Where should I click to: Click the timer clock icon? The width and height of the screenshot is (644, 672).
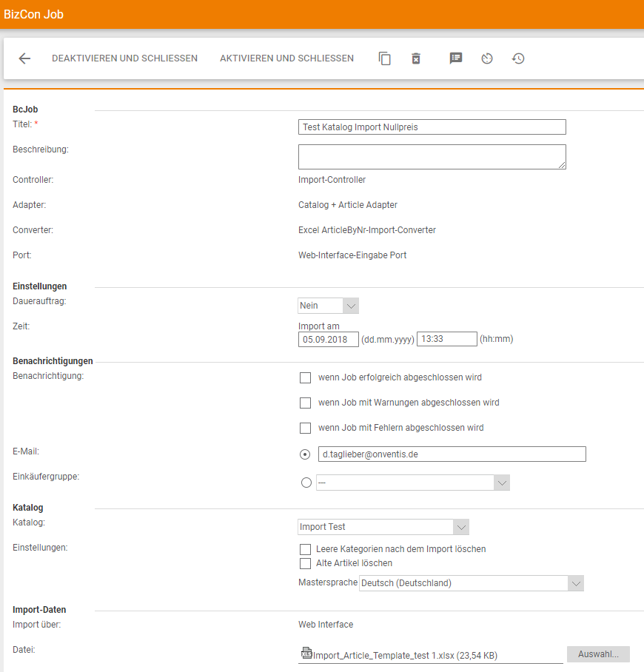pyautogui.click(x=487, y=58)
